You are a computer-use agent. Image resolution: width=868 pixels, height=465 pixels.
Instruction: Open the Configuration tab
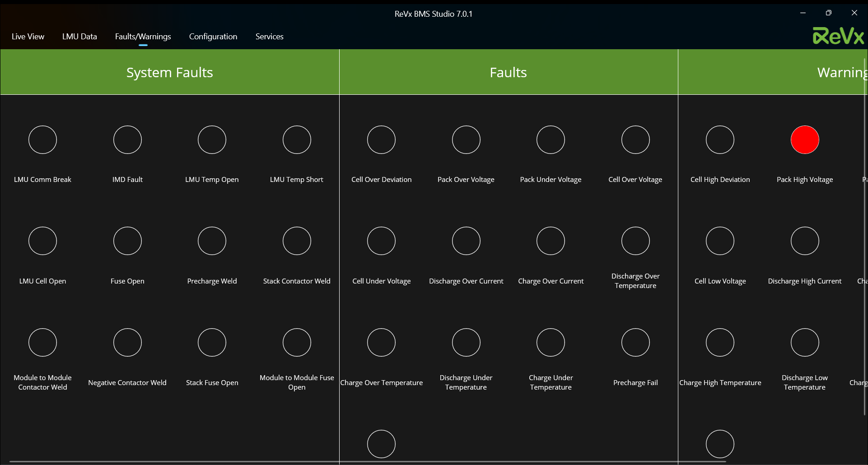[213, 37]
